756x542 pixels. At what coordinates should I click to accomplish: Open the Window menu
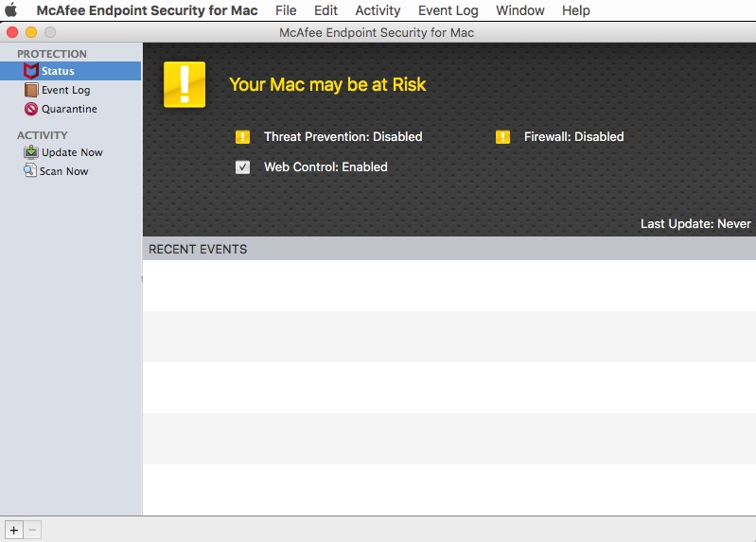tap(520, 10)
